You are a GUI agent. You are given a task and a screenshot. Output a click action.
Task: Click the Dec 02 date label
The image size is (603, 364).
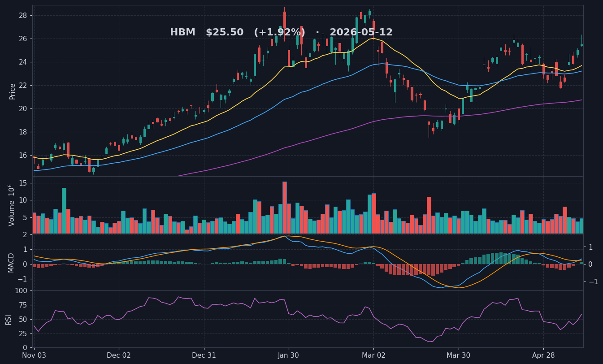pos(119,355)
